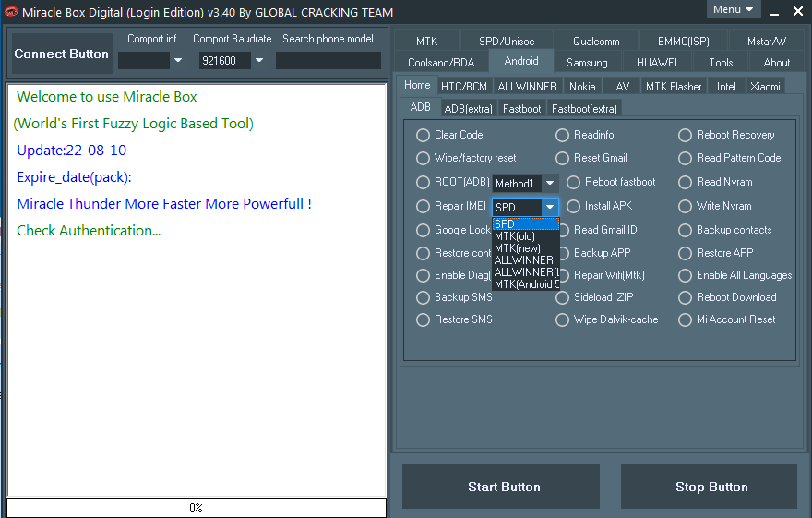Select the Sideload ZIP radio button

tap(562, 297)
